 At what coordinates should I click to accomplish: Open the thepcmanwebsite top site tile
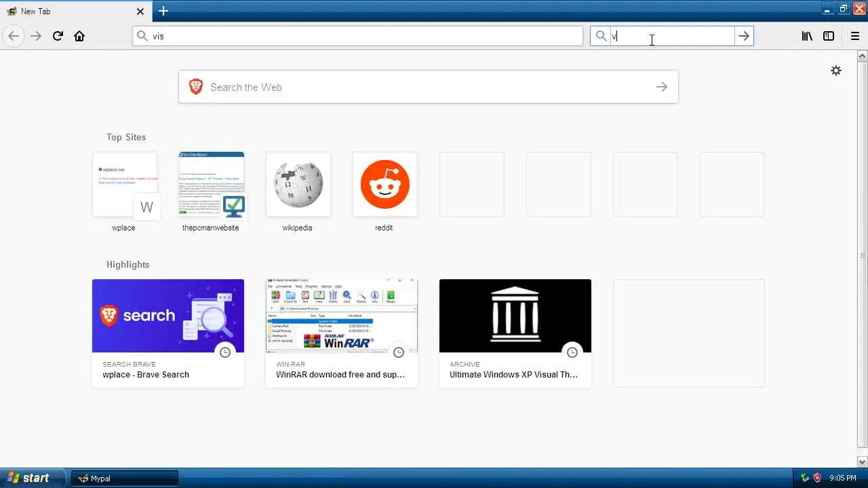(212, 184)
